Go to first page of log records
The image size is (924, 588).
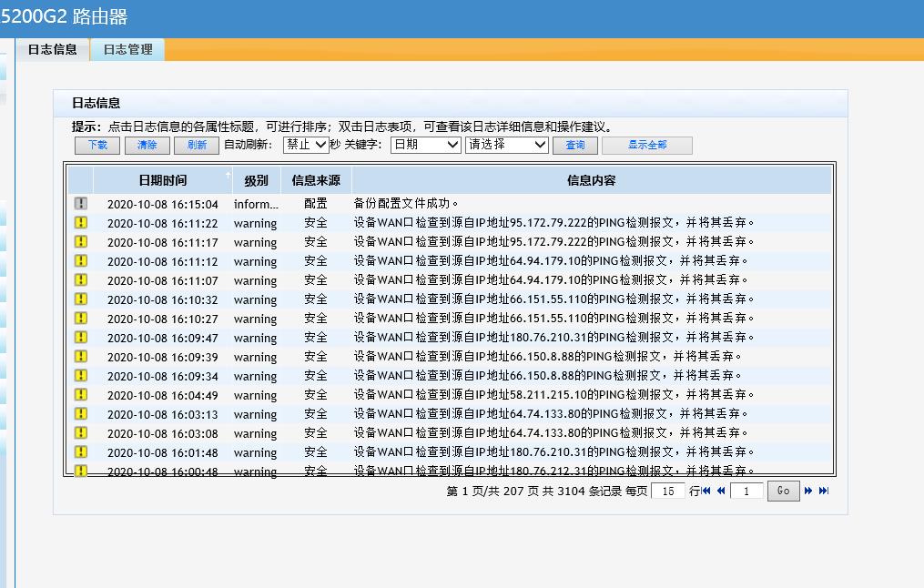[706, 491]
